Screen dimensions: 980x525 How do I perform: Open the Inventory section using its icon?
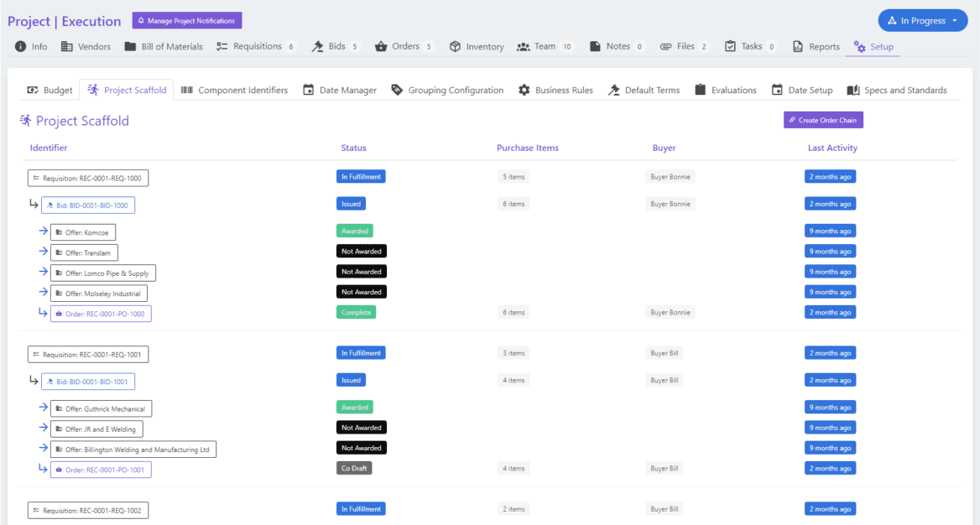coord(456,47)
